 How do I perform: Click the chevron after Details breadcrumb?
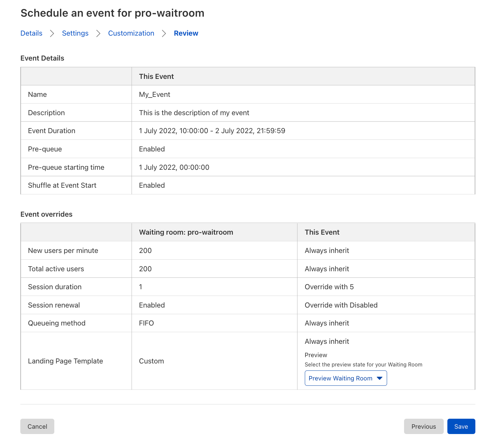pyautogui.click(x=52, y=33)
